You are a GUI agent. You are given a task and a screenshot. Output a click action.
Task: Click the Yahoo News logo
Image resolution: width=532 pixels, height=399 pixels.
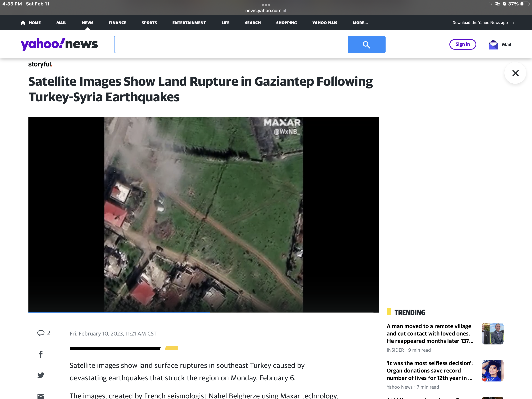click(59, 44)
